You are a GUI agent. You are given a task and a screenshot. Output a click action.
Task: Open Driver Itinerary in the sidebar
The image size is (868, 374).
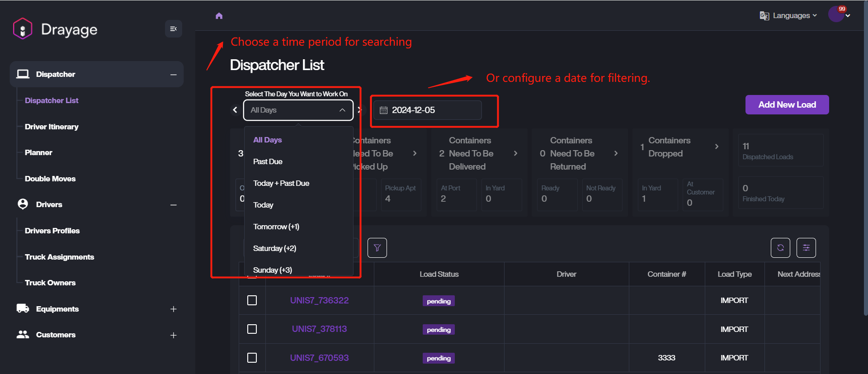pyautogui.click(x=52, y=127)
